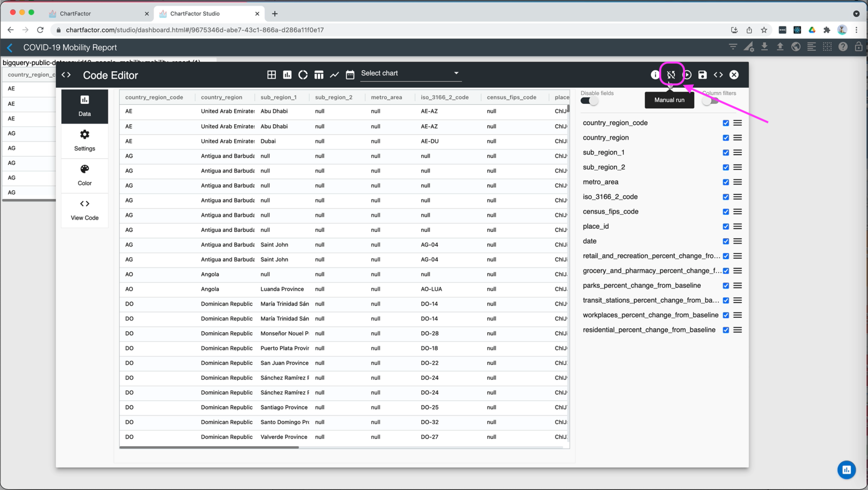Toggle the Disable fields switch
The height and width of the screenshot is (490, 868).
(x=589, y=101)
